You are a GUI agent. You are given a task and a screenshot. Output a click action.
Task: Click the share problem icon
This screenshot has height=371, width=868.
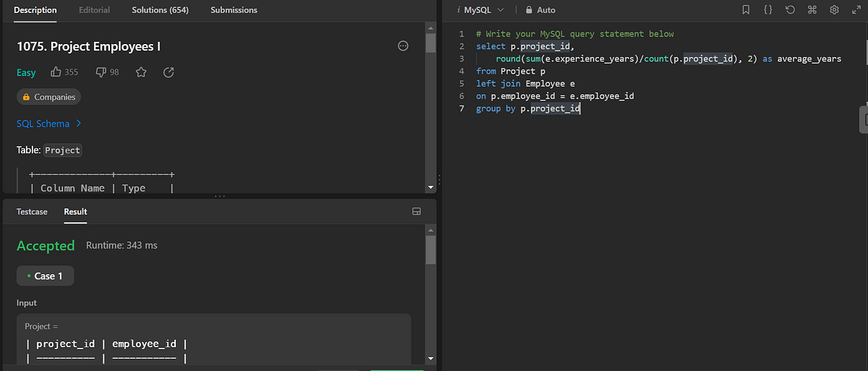tap(169, 72)
